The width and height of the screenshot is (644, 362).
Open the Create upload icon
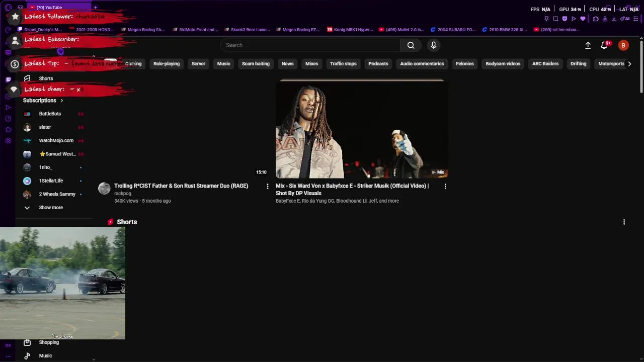point(588,45)
